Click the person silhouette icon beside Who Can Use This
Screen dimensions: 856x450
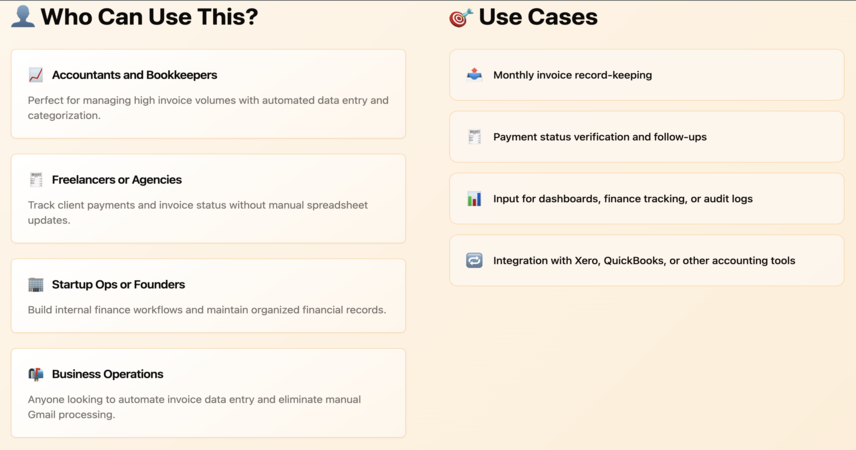click(x=22, y=16)
